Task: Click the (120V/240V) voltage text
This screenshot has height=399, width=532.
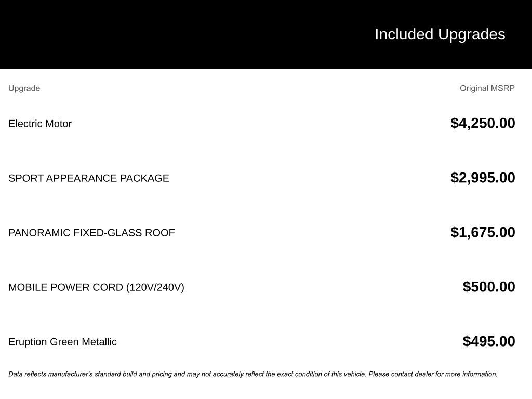Action: pyautogui.click(x=155, y=287)
